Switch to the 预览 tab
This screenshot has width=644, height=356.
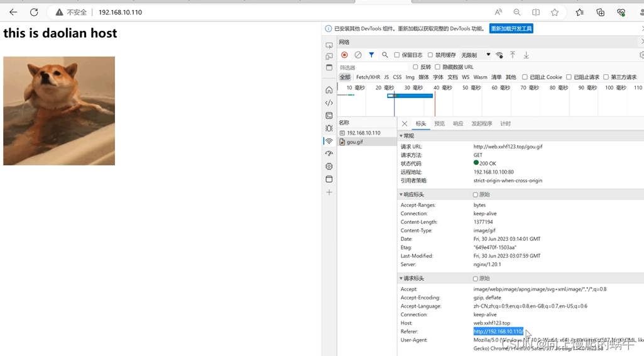(439, 123)
